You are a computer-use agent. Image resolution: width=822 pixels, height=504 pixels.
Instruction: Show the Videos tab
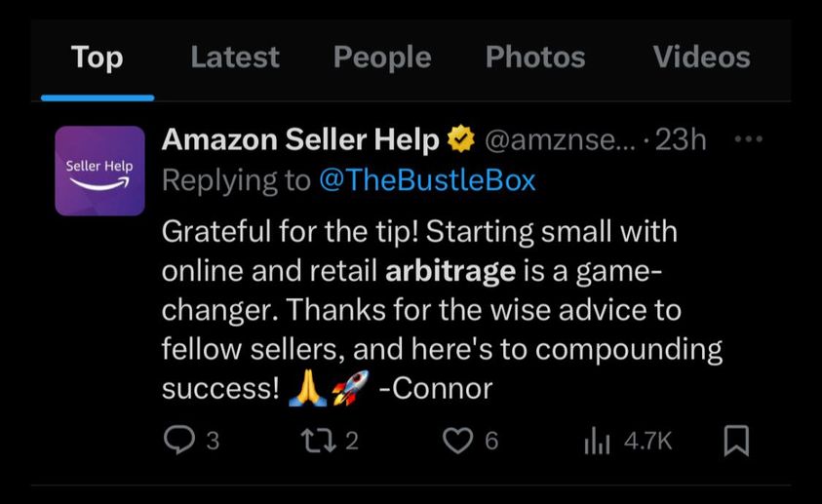(x=701, y=58)
